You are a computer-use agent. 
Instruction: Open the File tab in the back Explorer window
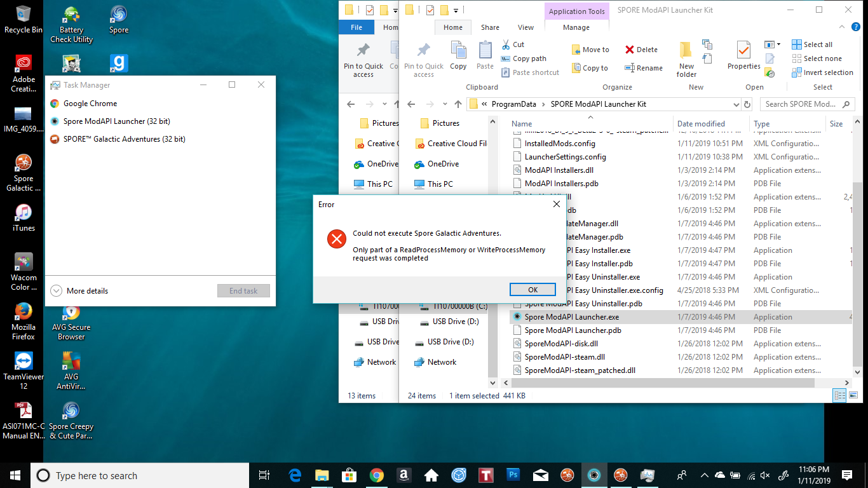(x=356, y=27)
